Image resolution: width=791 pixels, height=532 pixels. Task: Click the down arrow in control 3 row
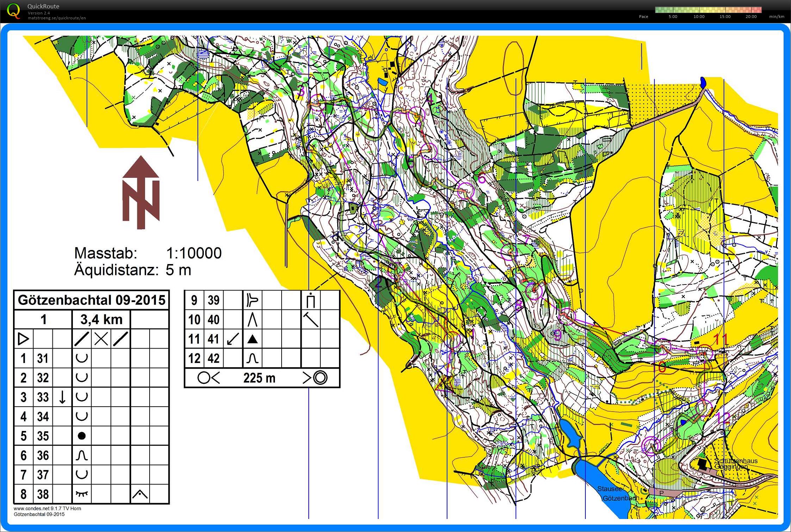click(62, 397)
